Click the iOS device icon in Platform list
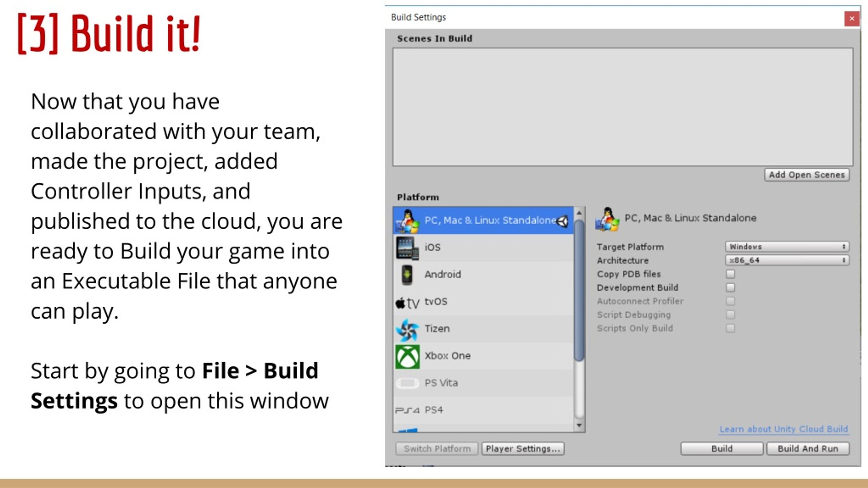Image resolution: width=868 pixels, height=488 pixels. click(407, 248)
